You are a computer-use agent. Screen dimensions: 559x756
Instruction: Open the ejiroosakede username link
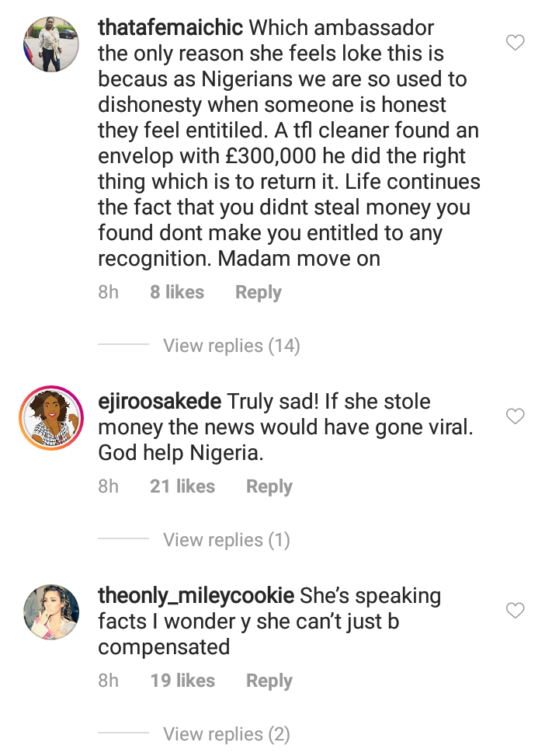click(160, 402)
